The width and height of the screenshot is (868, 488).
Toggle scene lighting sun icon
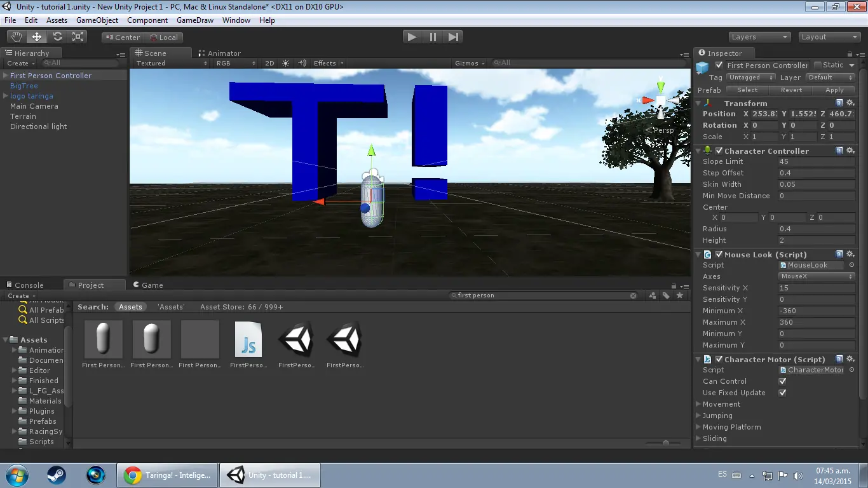(285, 63)
